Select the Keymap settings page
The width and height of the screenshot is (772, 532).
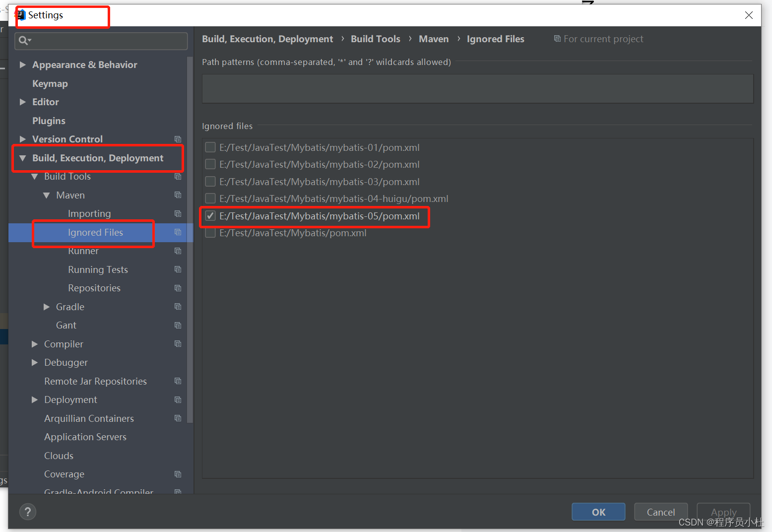50,83
